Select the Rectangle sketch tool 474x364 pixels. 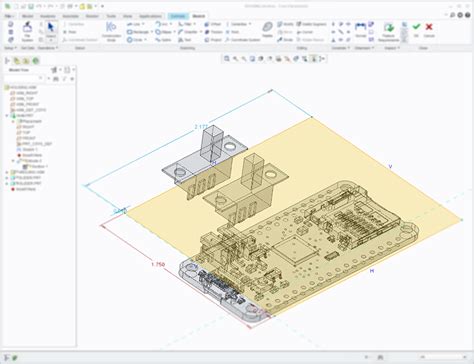[138, 32]
